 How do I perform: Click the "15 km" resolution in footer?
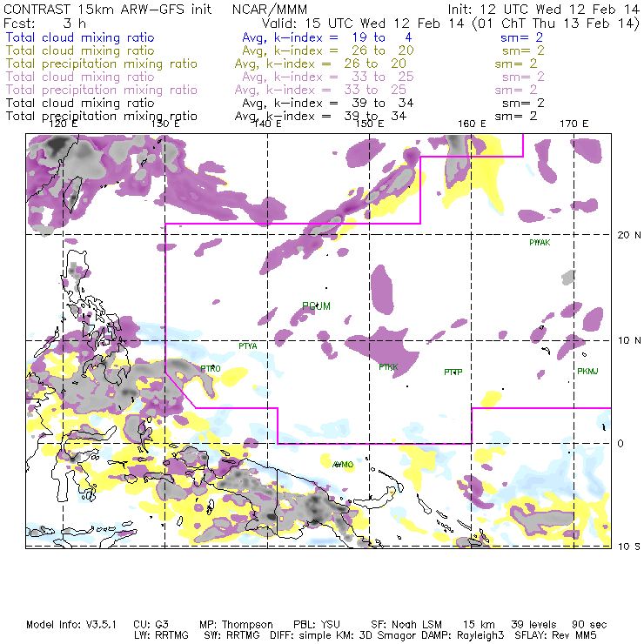(x=479, y=625)
